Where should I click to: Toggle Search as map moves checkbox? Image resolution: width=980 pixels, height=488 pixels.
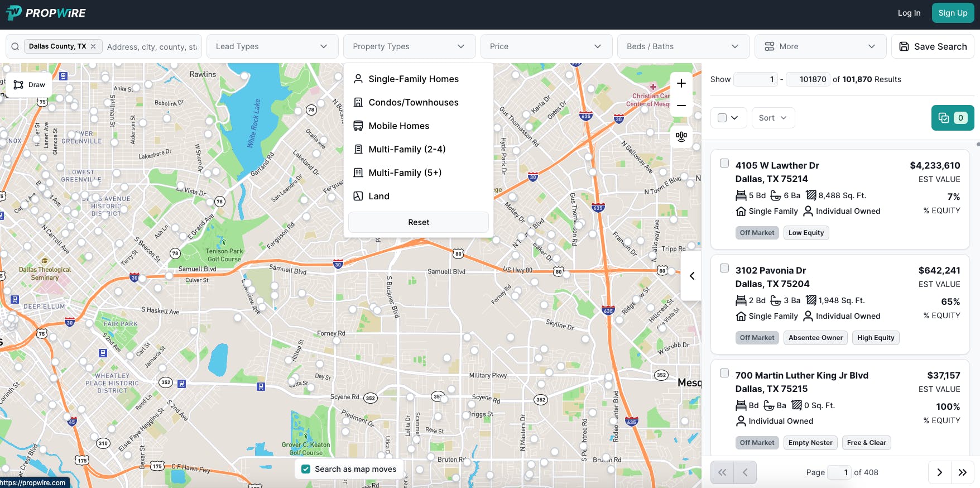click(306, 469)
